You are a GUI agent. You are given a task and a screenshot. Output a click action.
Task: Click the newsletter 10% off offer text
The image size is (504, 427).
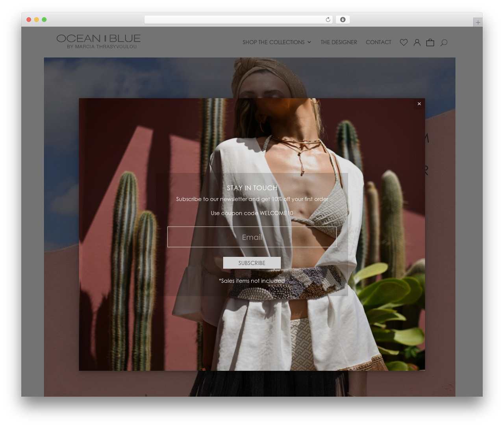pyautogui.click(x=252, y=199)
